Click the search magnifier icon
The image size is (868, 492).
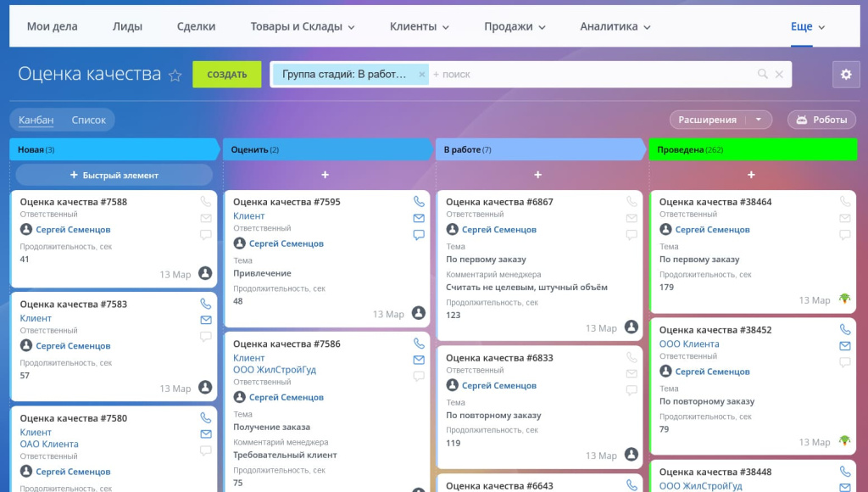(763, 75)
